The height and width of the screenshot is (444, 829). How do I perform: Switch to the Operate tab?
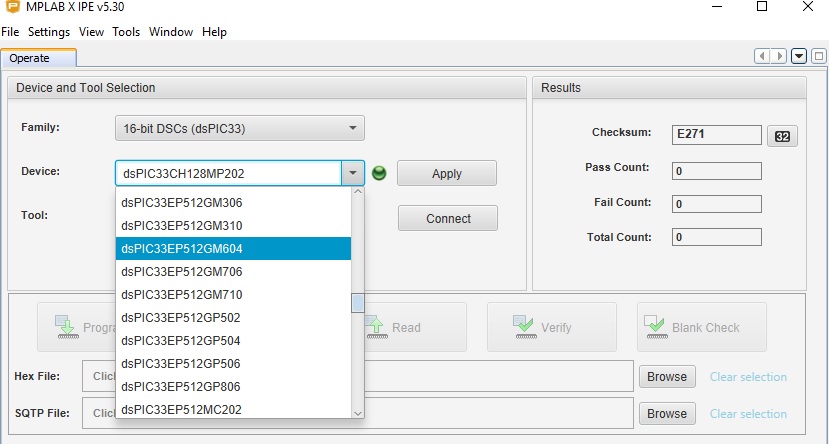point(30,58)
